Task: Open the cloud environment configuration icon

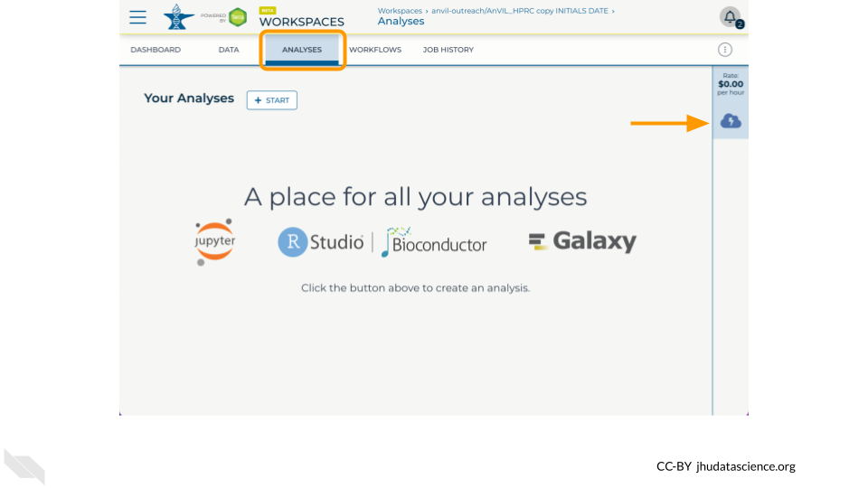Action: click(x=731, y=121)
